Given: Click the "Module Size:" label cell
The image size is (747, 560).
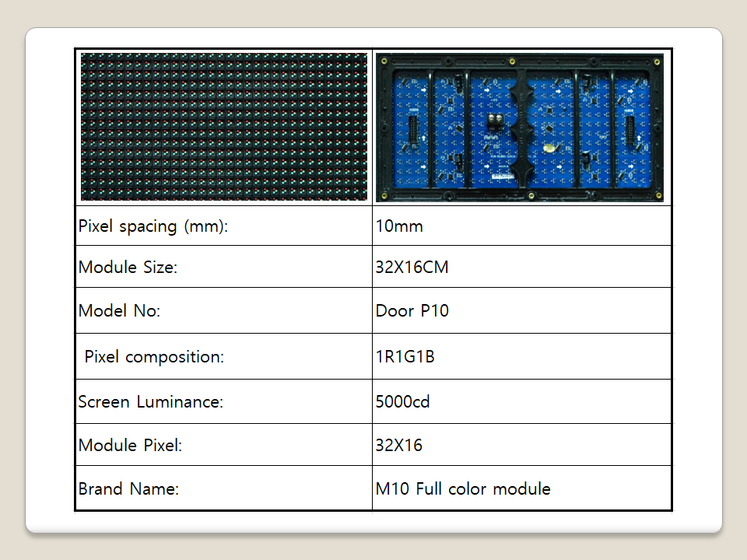Looking at the screenshot, I should click(128, 268).
